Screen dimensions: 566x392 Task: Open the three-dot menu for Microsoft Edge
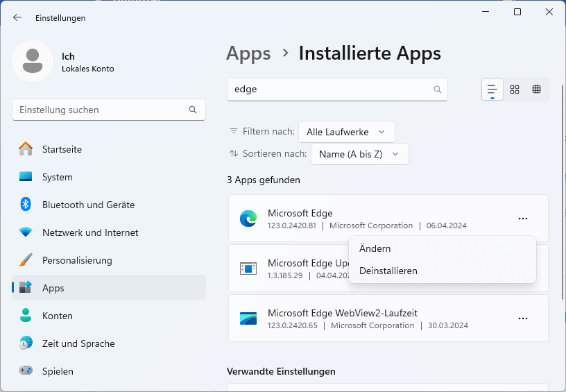coord(523,219)
